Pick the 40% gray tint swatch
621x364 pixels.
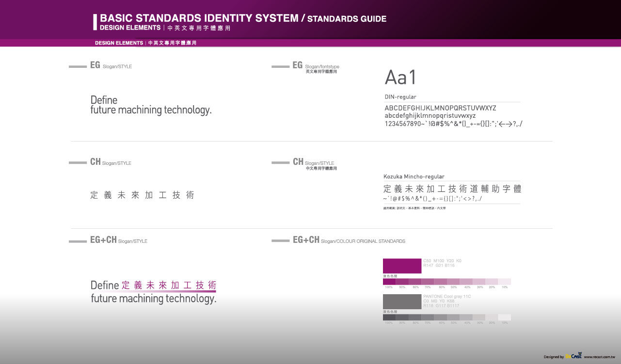click(x=466, y=317)
